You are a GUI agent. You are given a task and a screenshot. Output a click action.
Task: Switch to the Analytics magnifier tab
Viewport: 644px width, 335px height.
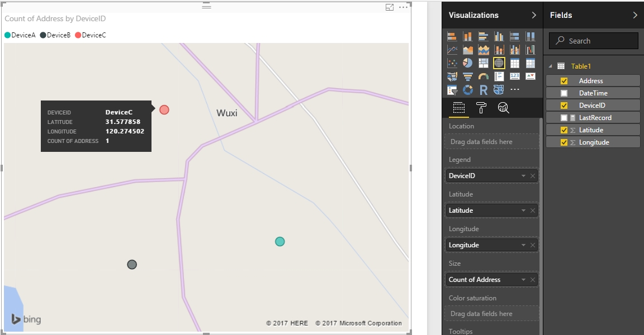[503, 108]
